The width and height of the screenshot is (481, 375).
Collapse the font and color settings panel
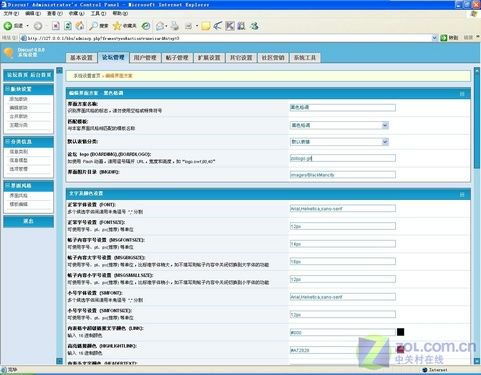462,194
